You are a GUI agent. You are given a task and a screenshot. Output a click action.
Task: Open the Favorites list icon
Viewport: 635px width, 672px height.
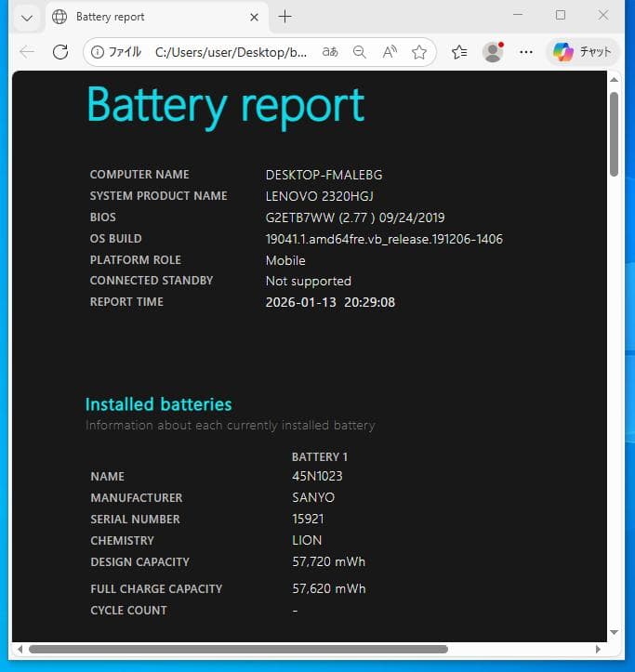pos(459,52)
